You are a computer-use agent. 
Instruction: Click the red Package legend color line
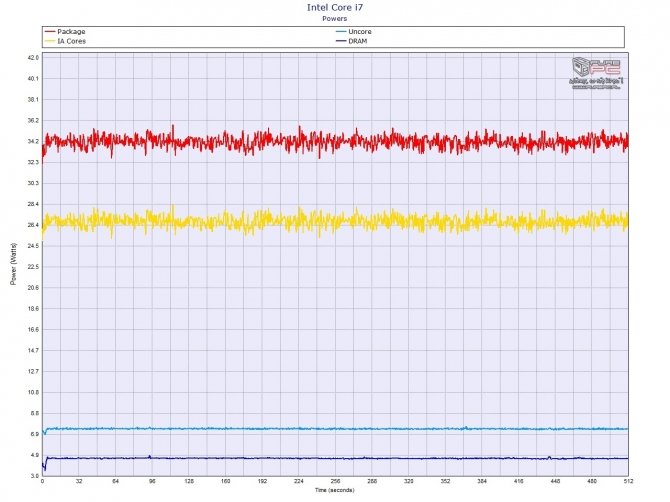(x=50, y=32)
